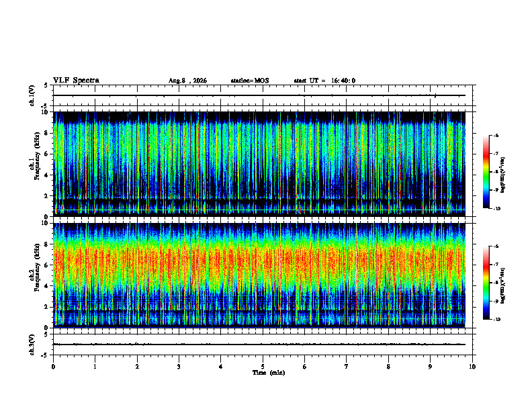Viewport: 532px width, 411px height.
Task: Click the ch.1 frequency spectrogram panel
Action: coord(259,164)
